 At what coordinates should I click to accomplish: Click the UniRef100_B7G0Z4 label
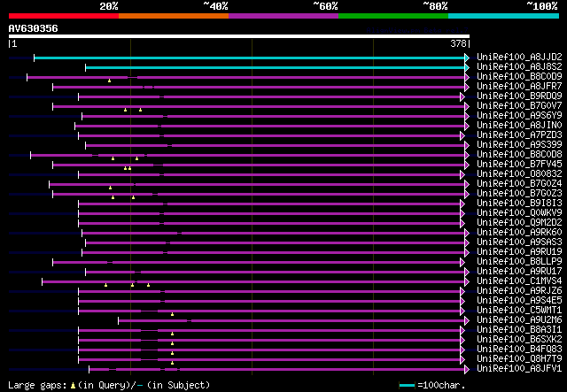[x=519, y=184]
